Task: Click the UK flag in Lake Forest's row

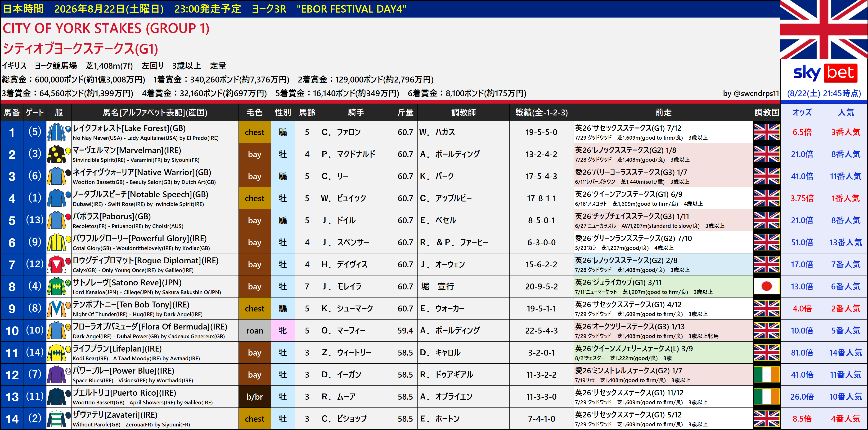Action: [767, 132]
